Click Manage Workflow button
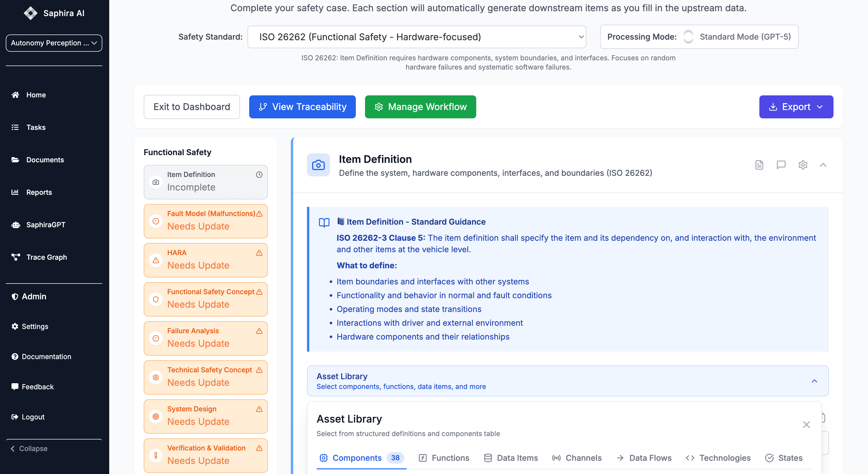868x474 pixels. pos(420,107)
